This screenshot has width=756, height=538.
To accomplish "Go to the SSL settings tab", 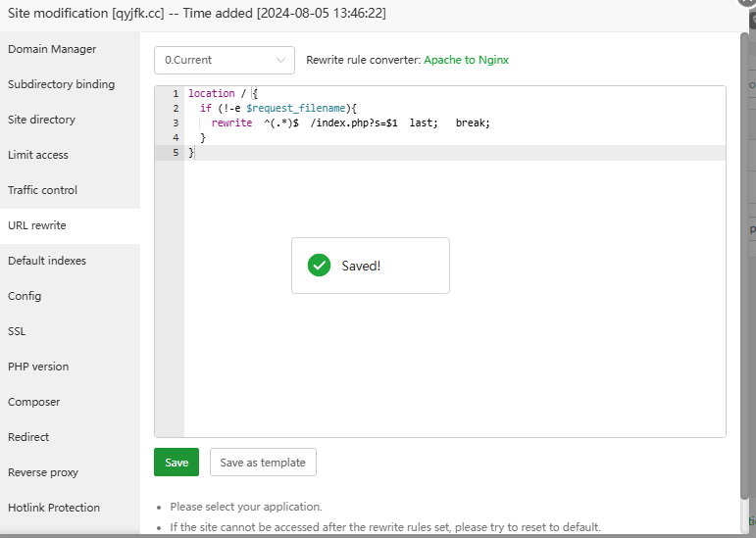I will (x=17, y=331).
